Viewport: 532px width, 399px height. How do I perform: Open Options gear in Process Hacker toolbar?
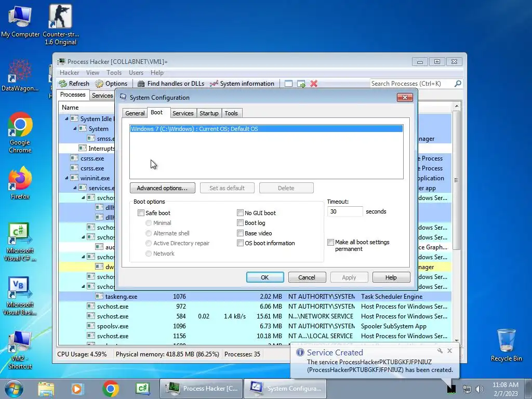click(99, 84)
